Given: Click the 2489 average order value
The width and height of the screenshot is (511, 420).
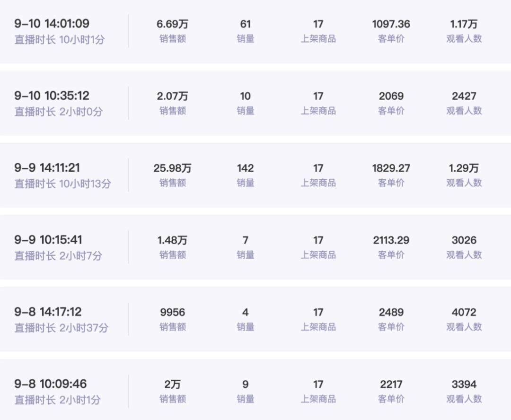Looking at the screenshot, I should coord(391,313).
